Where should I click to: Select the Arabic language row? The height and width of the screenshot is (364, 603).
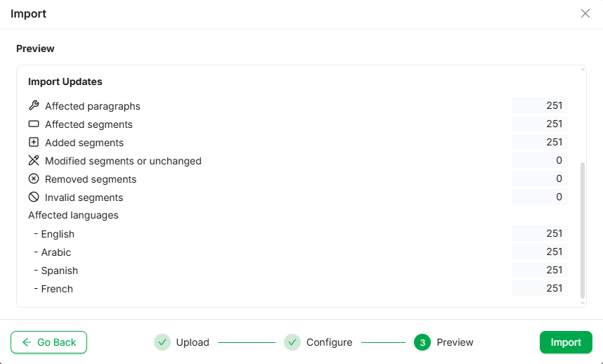tap(56, 252)
